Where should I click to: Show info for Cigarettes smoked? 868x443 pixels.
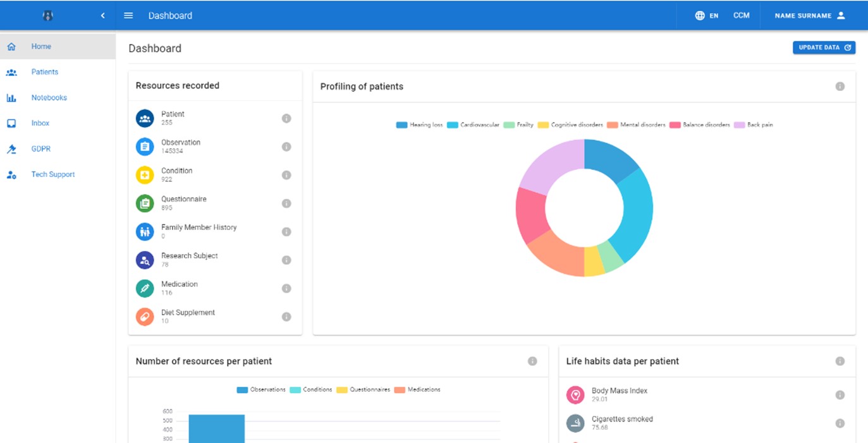click(840, 423)
